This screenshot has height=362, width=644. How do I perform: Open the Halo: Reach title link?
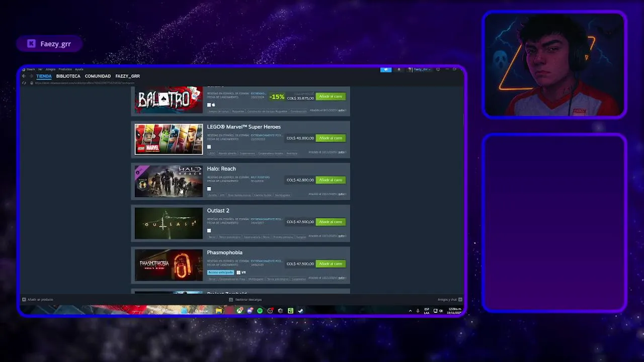[x=221, y=169]
